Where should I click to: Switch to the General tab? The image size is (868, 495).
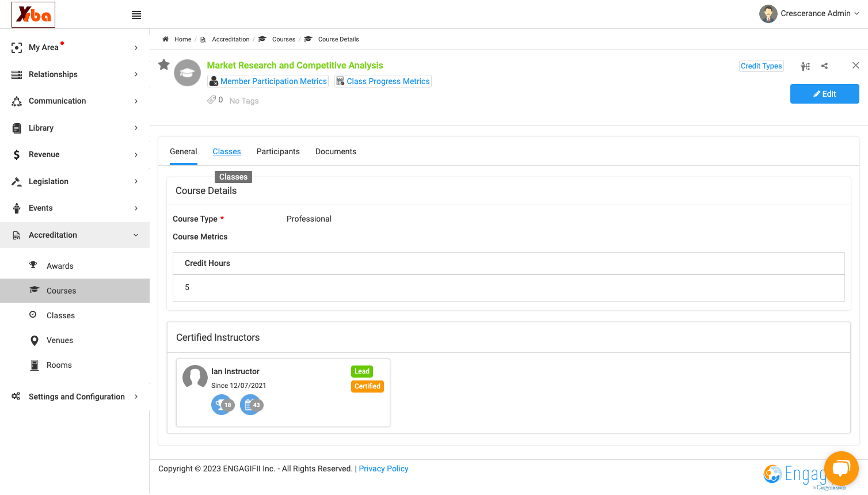[x=184, y=151]
